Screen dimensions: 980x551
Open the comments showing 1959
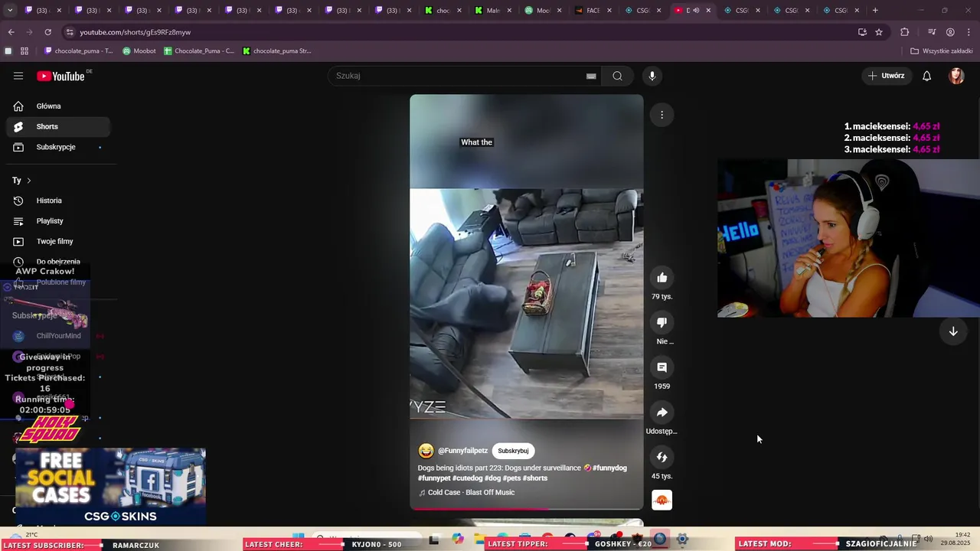[x=661, y=367]
